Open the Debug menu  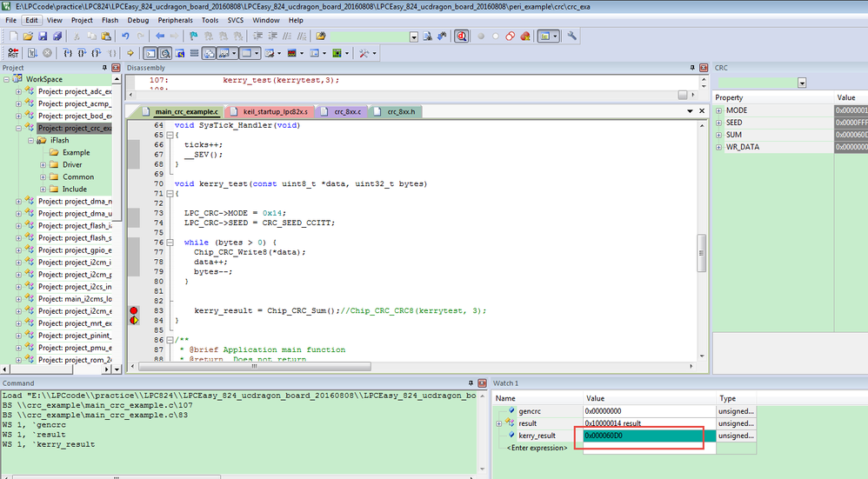click(x=137, y=20)
